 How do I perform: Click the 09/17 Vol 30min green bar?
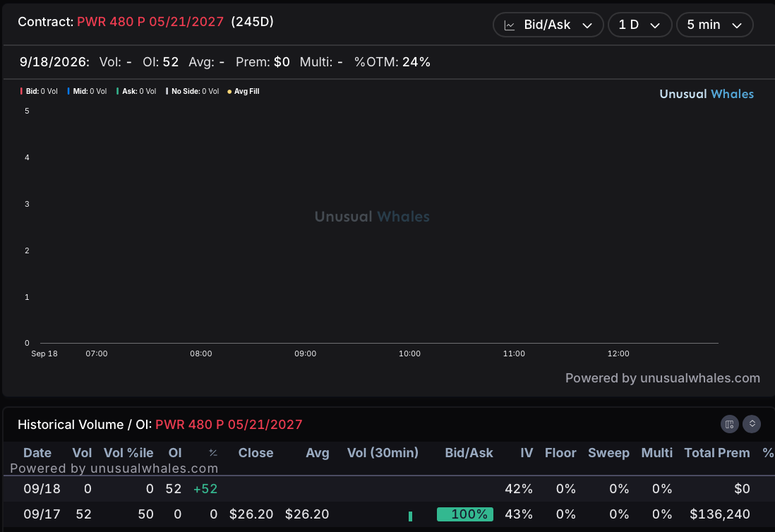[x=410, y=516]
